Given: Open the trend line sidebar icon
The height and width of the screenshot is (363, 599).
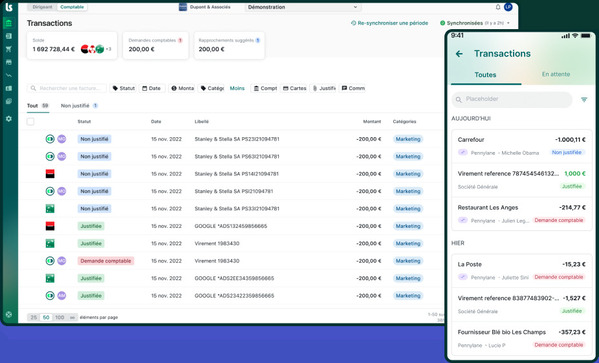Looking at the screenshot, I should pos(9,75).
